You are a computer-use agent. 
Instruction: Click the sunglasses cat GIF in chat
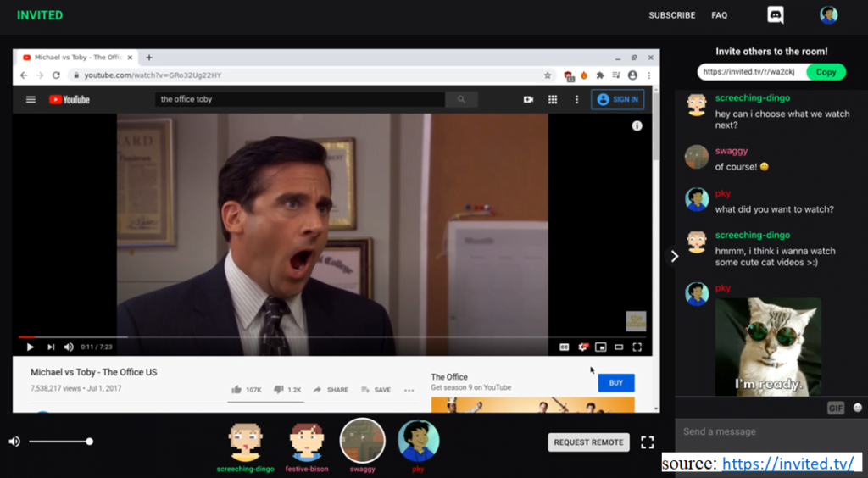click(x=768, y=347)
